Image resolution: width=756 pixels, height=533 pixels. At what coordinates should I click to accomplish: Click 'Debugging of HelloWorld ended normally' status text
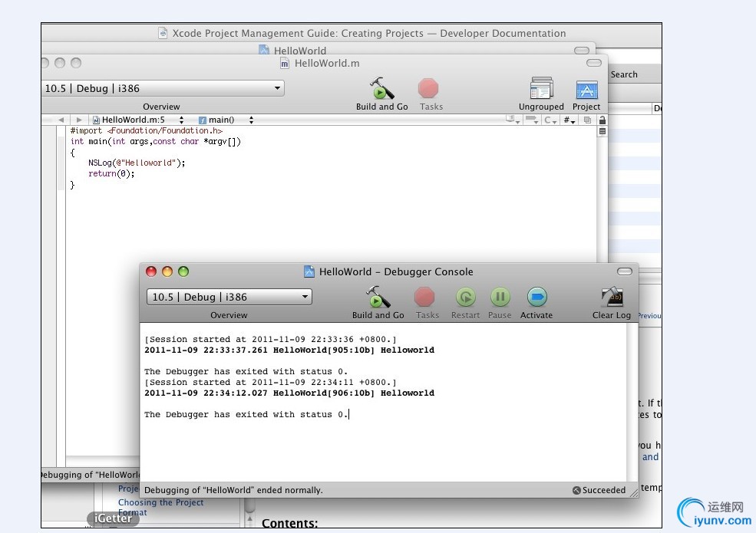(233, 490)
